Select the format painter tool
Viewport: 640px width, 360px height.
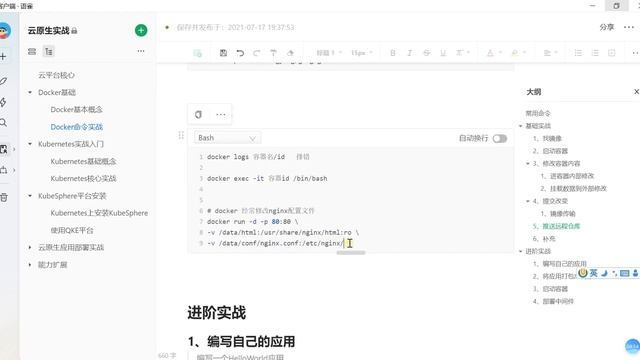[x=273, y=53]
